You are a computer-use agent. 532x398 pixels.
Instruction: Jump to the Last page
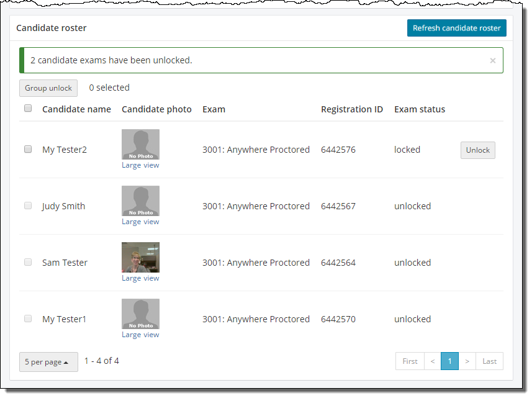click(489, 361)
